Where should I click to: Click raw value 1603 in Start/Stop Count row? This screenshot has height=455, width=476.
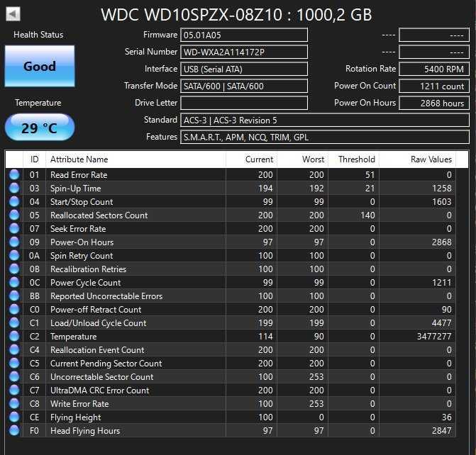click(442, 202)
